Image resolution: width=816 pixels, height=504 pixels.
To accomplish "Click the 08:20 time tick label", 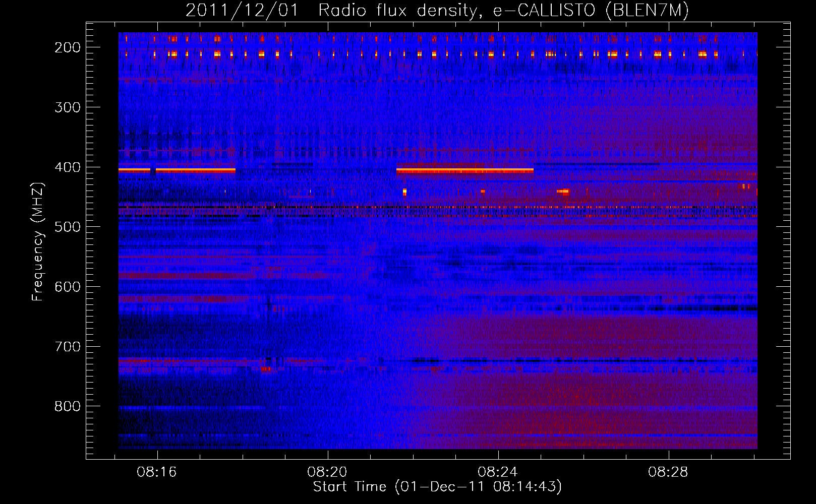I will (327, 472).
